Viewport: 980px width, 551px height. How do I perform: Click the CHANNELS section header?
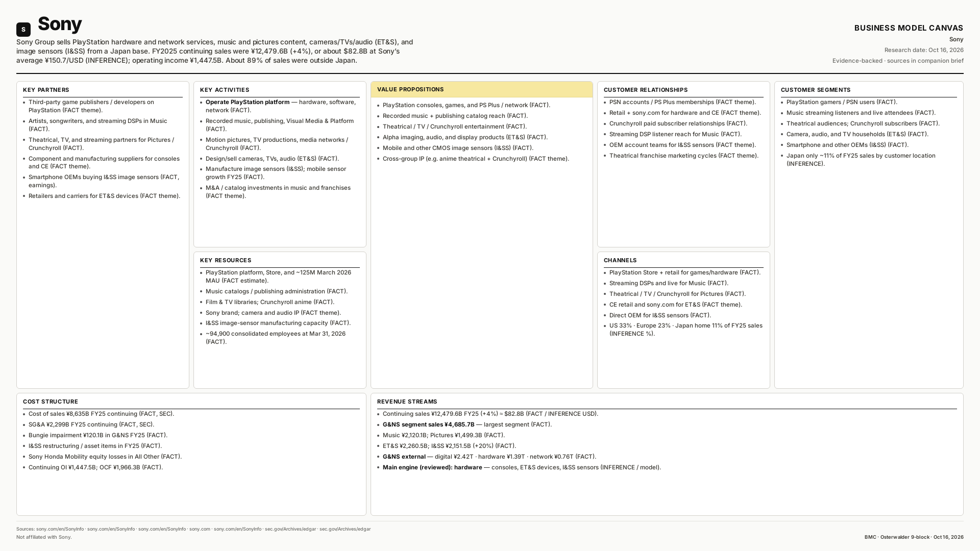pos(620,260)
